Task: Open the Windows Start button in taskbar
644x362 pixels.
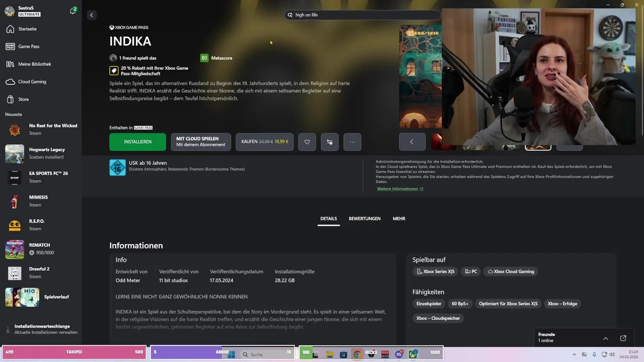Action: [x=231, y=354]
